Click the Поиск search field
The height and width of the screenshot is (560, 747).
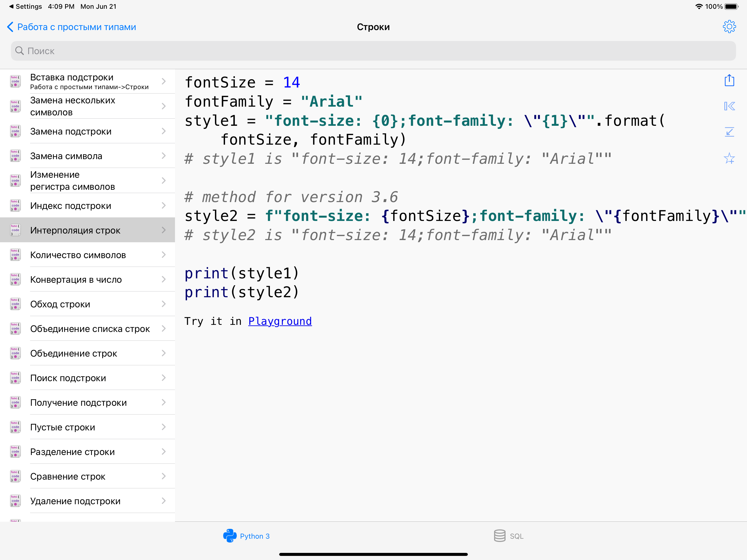point(373,51)
